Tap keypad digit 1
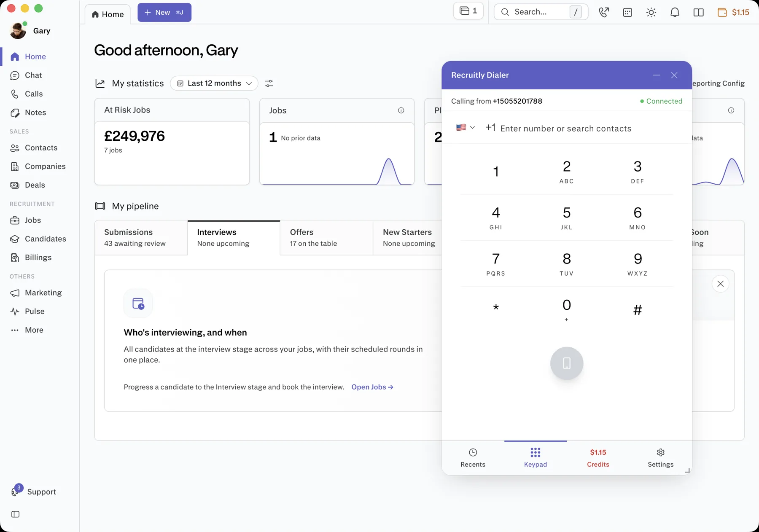 pyautogui.click(x=496, y=171)
